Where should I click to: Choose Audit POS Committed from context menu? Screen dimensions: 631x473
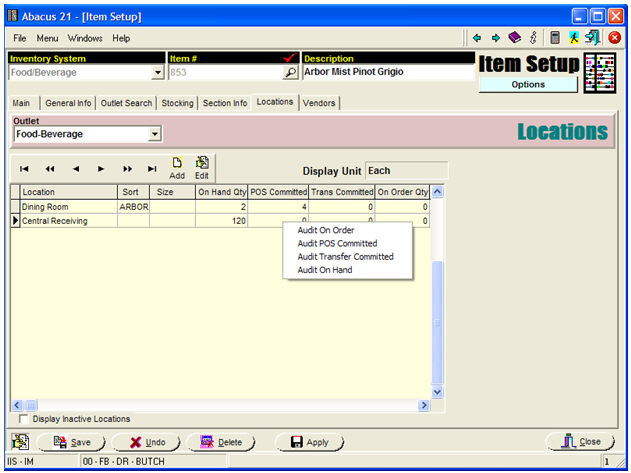(x=337, y=243)
